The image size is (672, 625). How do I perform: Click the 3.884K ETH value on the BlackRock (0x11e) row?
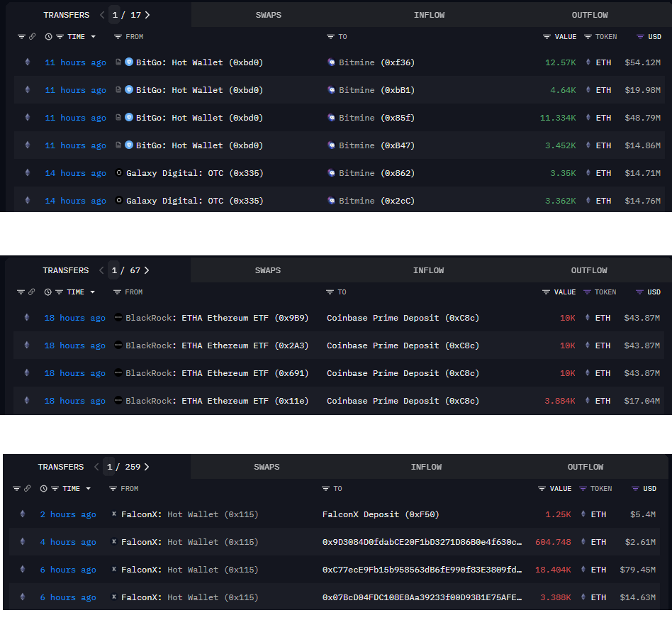coord(560,401)
